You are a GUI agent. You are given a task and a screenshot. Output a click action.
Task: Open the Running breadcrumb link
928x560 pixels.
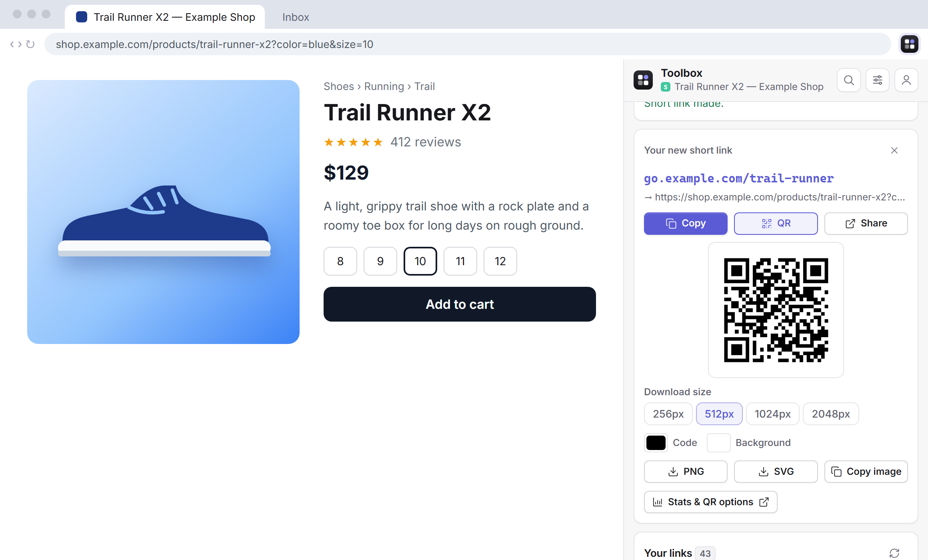point(384,86)
